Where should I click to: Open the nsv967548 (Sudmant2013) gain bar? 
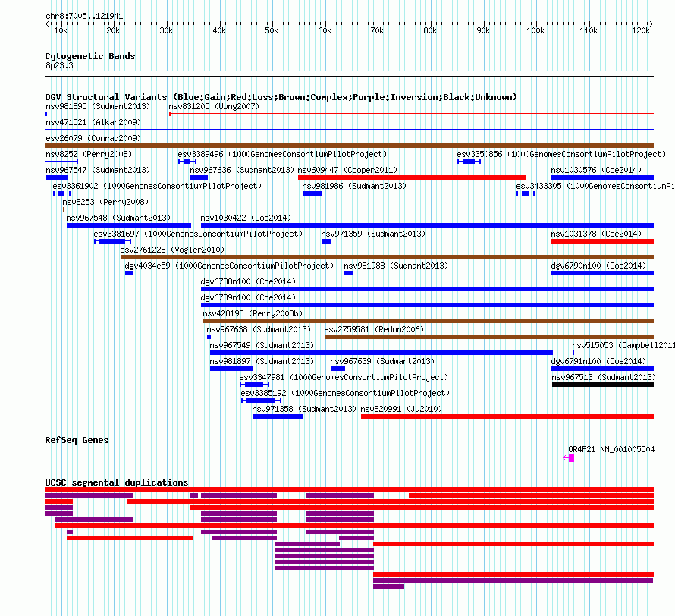click(x=129, y=225)
